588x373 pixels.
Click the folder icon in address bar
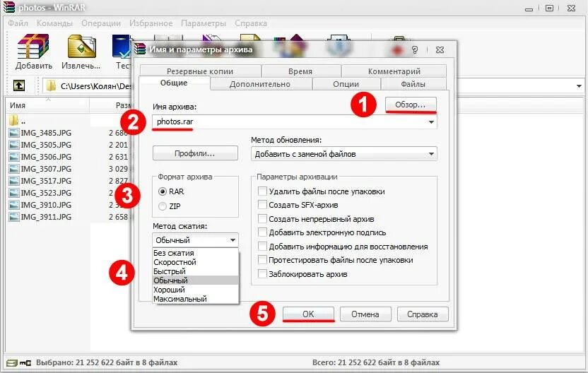point(51,86)
